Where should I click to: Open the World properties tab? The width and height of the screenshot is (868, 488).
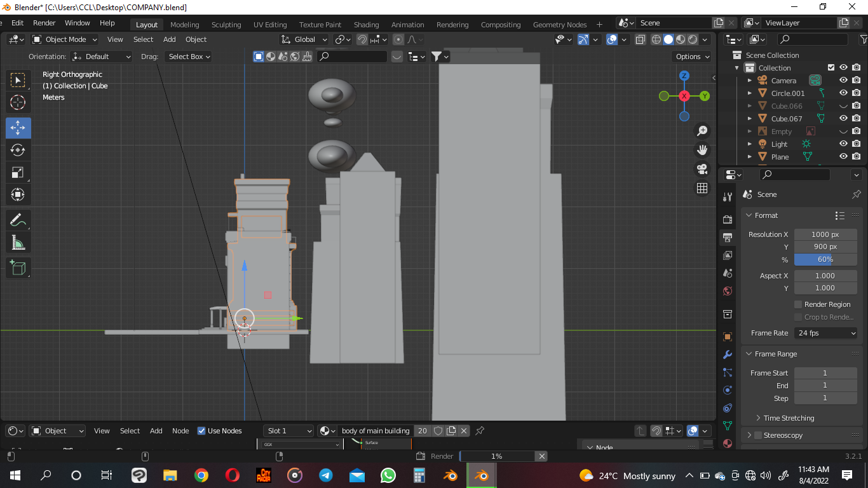click(x=728, y=291)
